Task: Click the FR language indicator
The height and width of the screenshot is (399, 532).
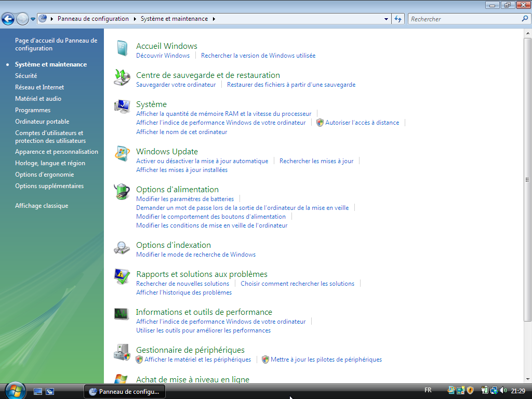Action: [x=428, y=390]
